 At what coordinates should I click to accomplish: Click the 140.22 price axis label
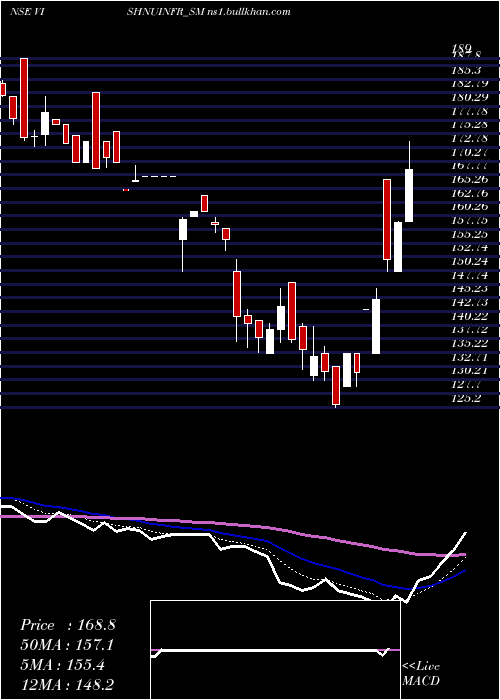469,317
